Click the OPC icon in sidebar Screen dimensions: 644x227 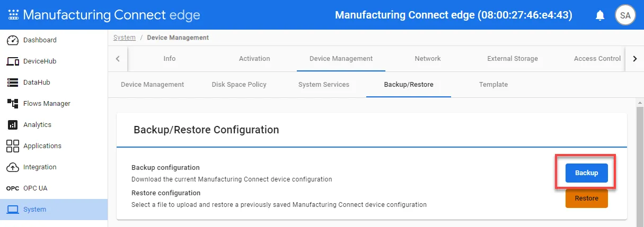click(x=13, y=188)
